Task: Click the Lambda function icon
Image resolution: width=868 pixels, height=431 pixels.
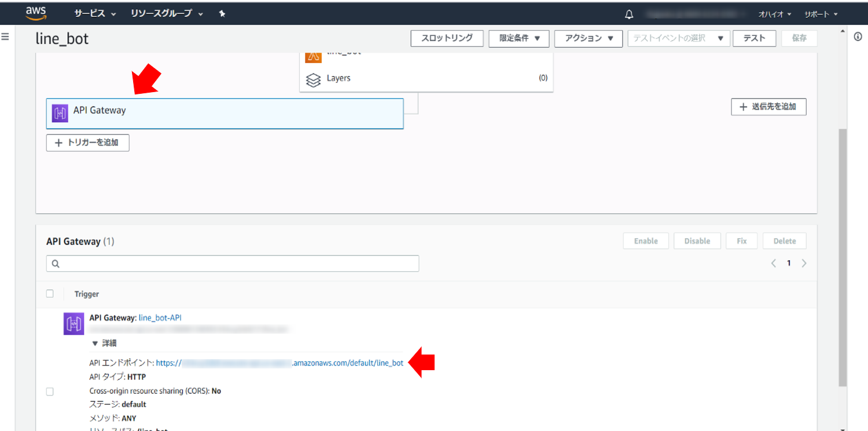Action: pyautogui.click(x=313, y=57)
